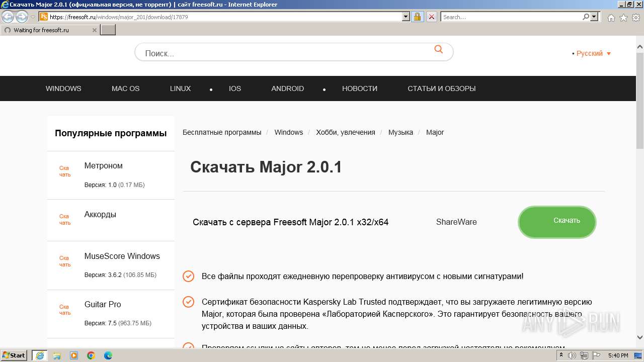Open the ANDROID navigation item
Viewport: 644px width, 362px height.
pyautogui.click(x=288, y=88)
